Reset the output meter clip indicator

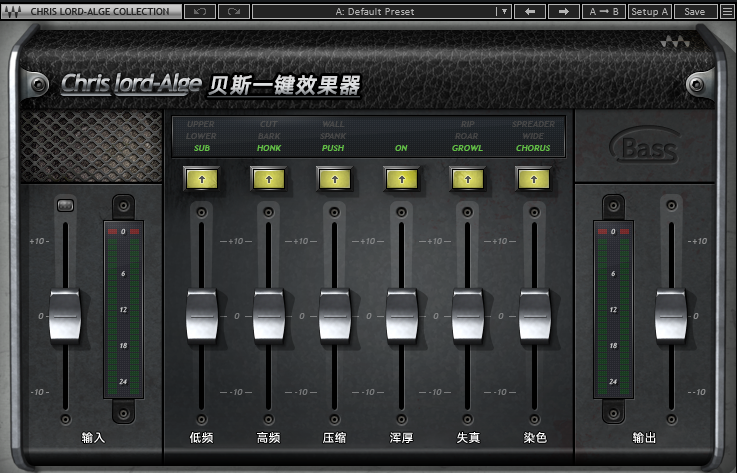pyautogui.click(x=613, y=231)
